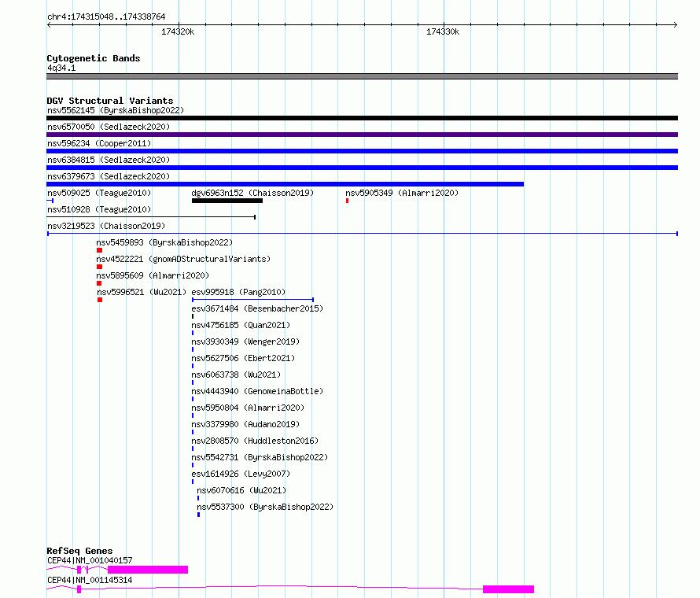This screenshot has width=700, height=598.
Task: Click nsv509025 (Teague2010) label
Action: pyautogui.click(x=99, y=193)
